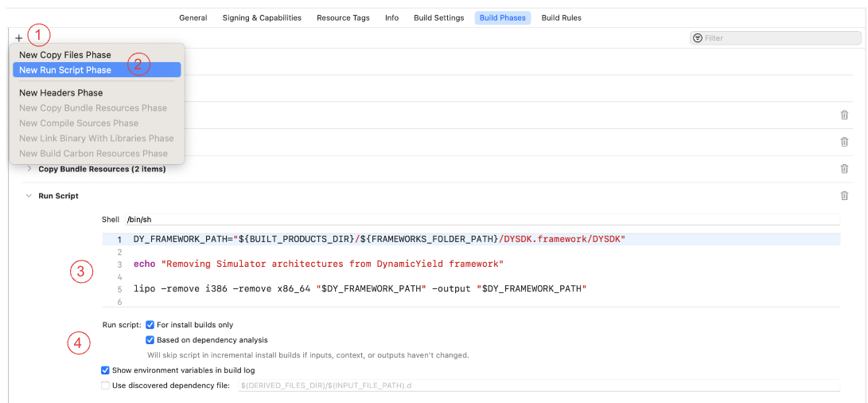
Task: Click the Copy Bundle Resources section title
Action: point(102,169)
